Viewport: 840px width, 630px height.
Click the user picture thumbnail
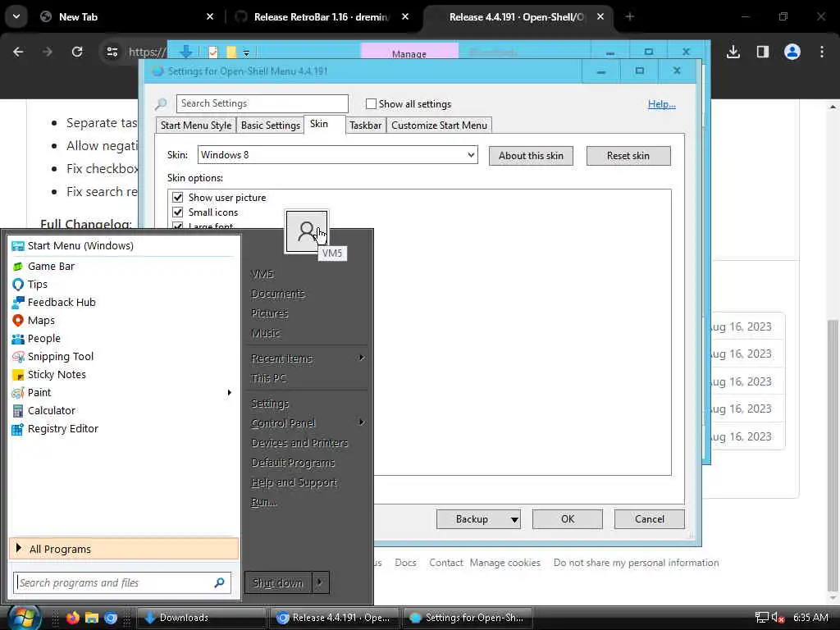tap(307, 231)
